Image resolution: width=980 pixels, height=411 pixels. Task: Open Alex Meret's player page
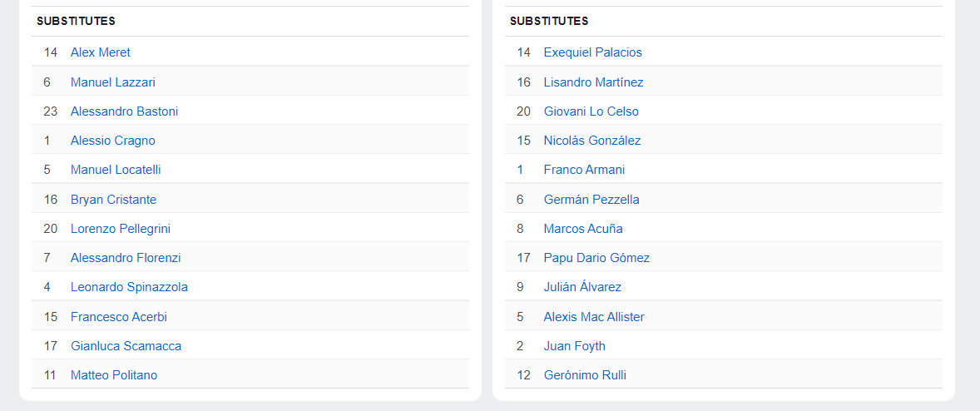(100, 52)
